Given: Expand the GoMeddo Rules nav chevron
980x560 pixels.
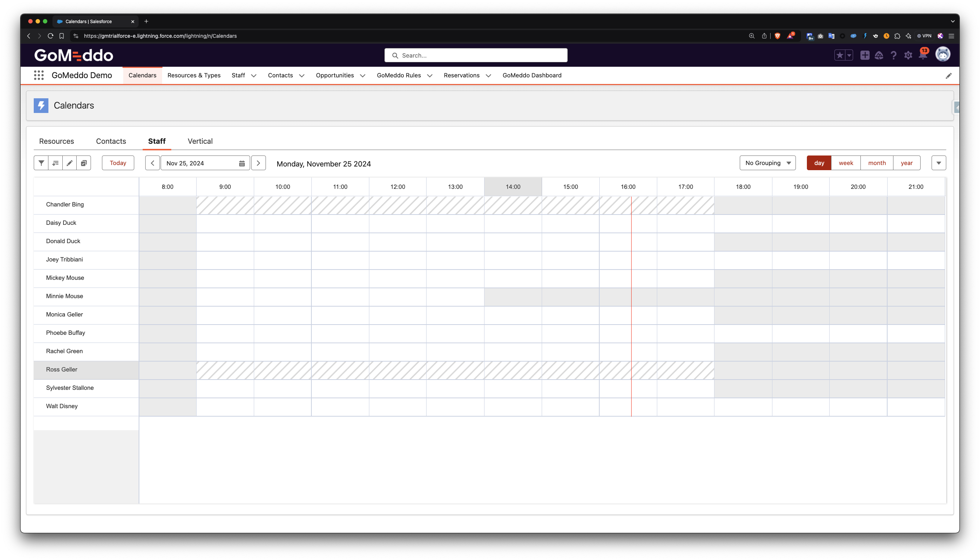Looking at the screenshot, I should tap(429, 76).
